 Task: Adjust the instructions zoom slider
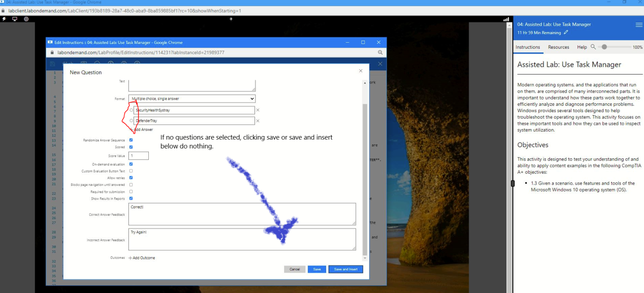[x=604, y=47]
